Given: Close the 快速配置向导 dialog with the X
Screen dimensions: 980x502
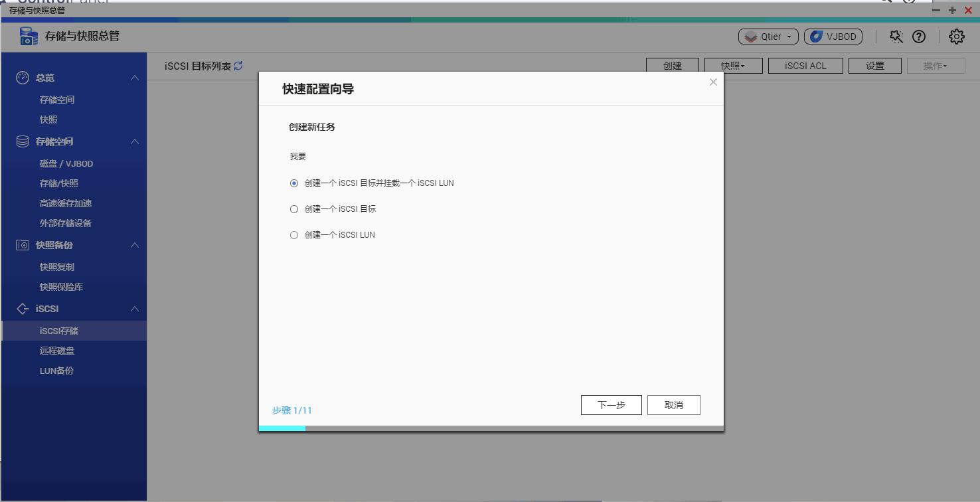Looking at the screenshot, I should 713,82.
